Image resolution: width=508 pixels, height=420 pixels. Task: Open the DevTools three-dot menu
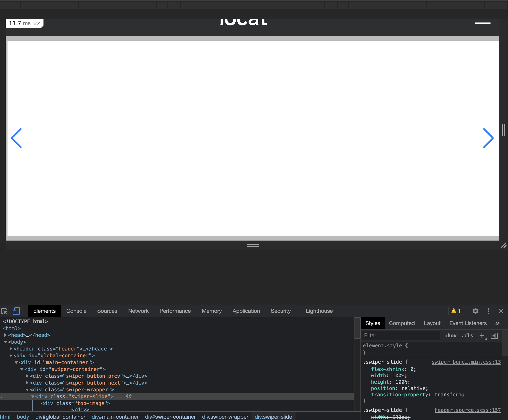click(488, 311)
